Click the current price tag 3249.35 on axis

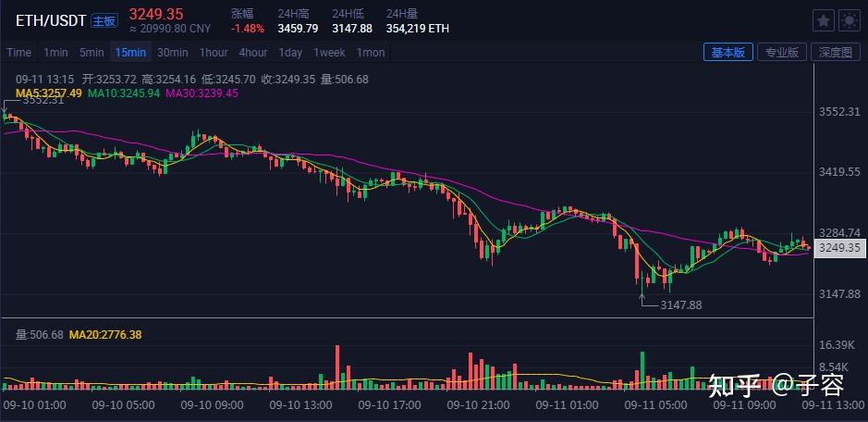coord(839,248)
